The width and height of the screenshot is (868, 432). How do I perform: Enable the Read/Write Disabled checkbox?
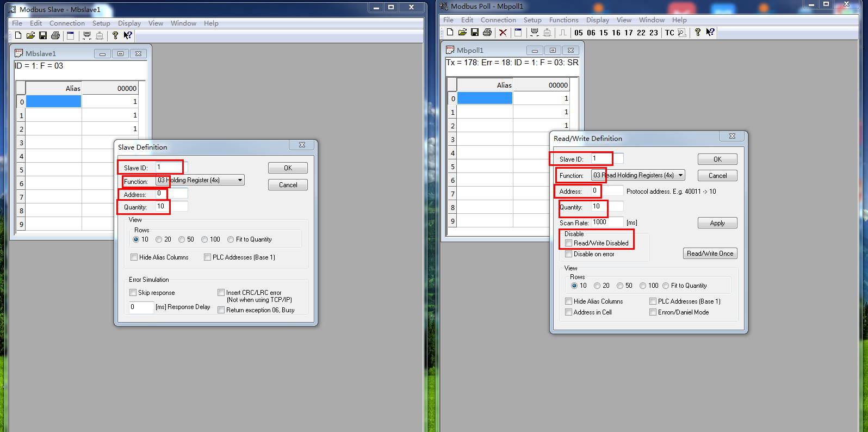click(x=569, y=243)
